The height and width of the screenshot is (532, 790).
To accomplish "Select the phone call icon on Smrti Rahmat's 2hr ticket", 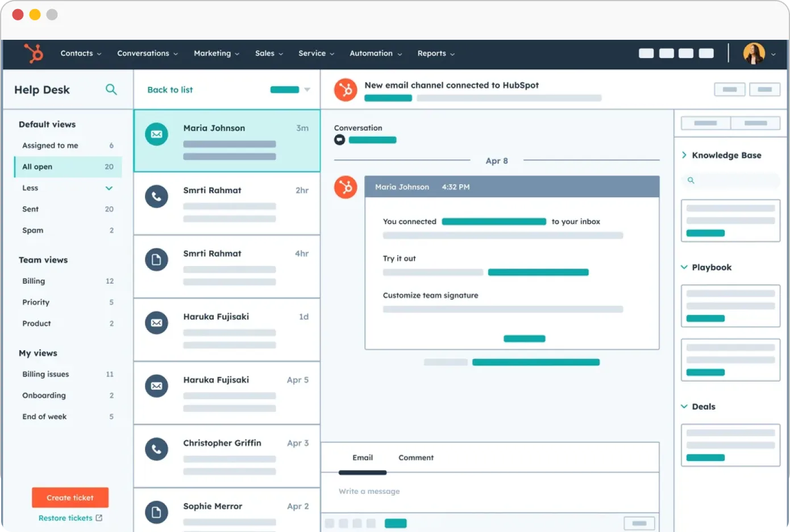I will [x=156, y=197].
